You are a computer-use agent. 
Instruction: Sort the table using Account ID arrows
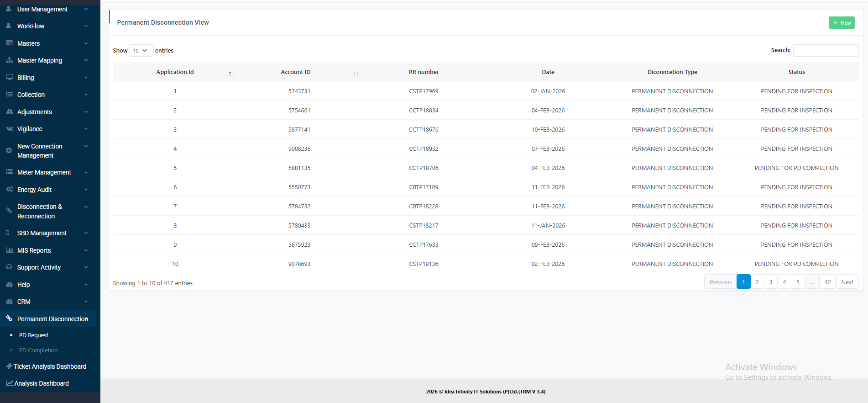[x=356, y=74]
